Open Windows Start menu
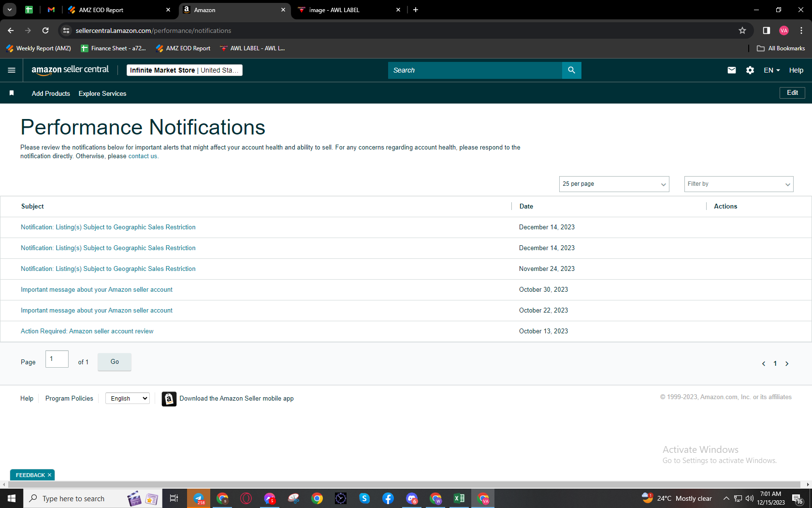 (12, 498)
